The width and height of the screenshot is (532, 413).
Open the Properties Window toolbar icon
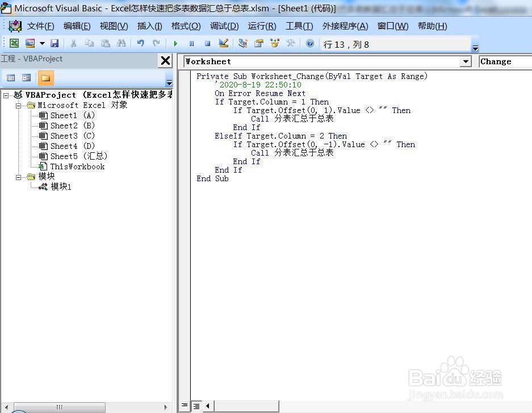[x=259, y=43]
